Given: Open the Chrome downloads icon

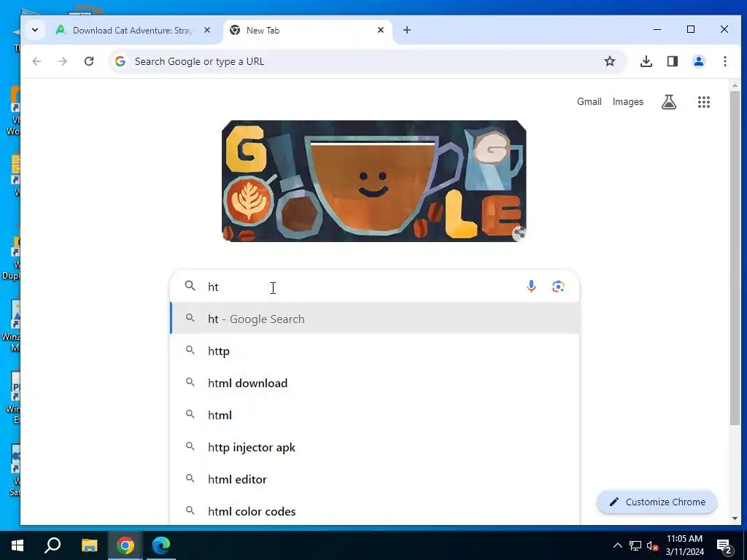Looking at the screenshot, I should pos(646,61).
